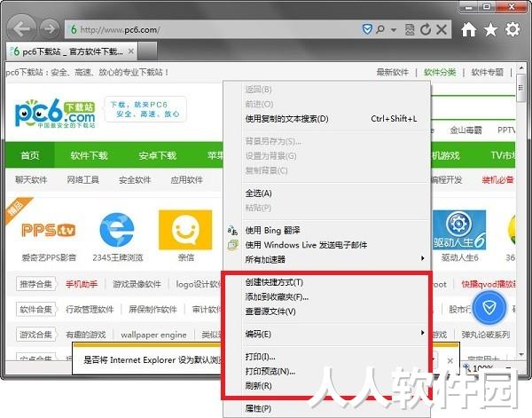
Task: Open 聊天软件 category link
Action: coord(31,179)
